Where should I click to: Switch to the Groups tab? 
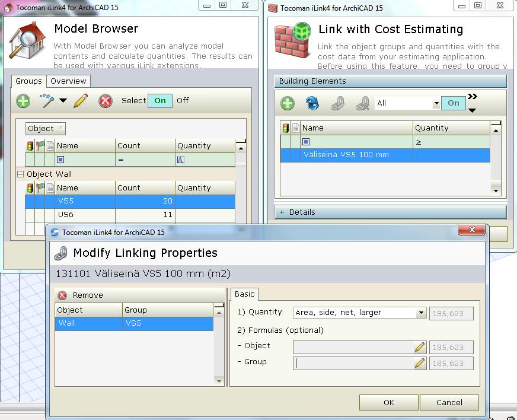point(28,81)
